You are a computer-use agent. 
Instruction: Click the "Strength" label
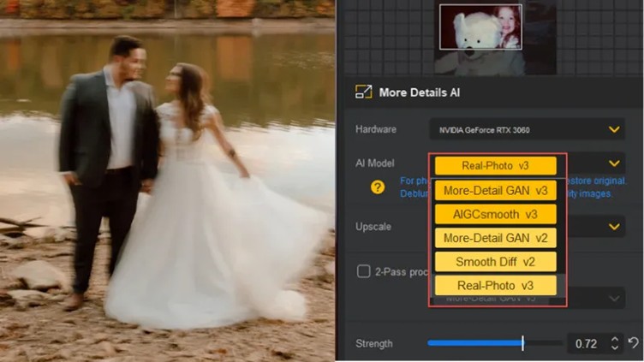click(373, 343)
